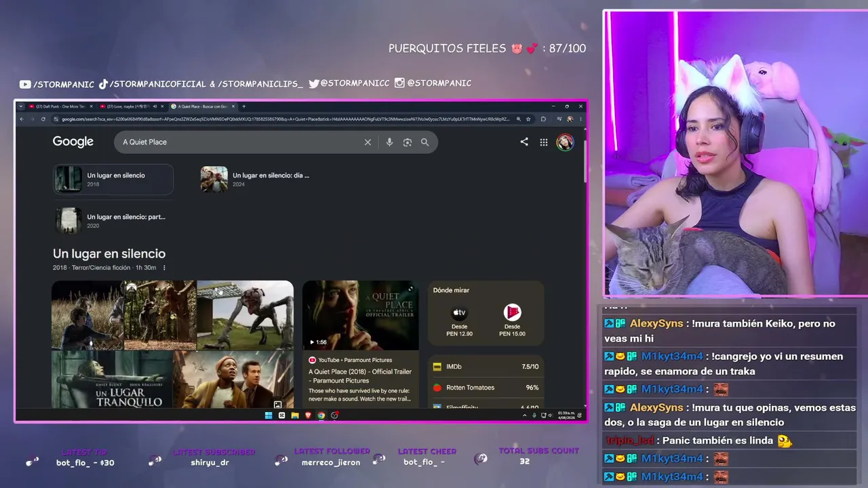Open the three-dot menu beside 1h 30m
This screenshot has width=868, height=488.
click(x=164, y=268)
